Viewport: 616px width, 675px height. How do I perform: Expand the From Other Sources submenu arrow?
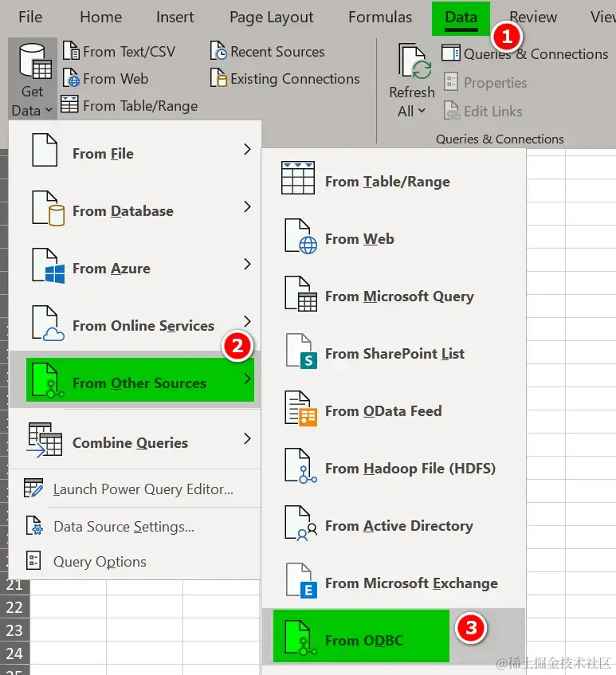[x=247, y=379]
